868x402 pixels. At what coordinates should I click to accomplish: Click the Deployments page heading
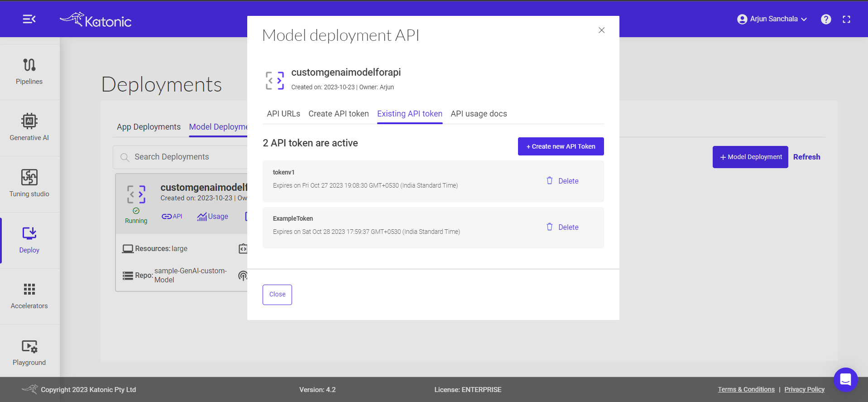(x=162, y=85)
